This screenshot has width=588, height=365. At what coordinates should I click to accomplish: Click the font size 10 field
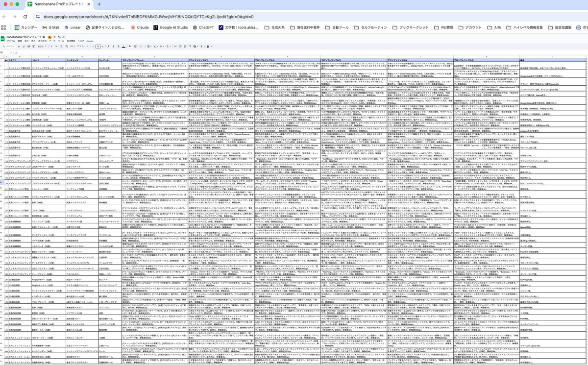click(98, 47)
